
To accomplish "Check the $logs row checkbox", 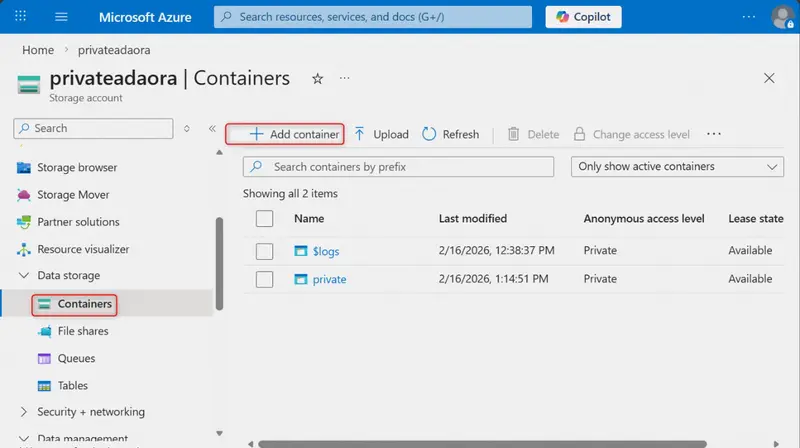I will pos(264,251).
